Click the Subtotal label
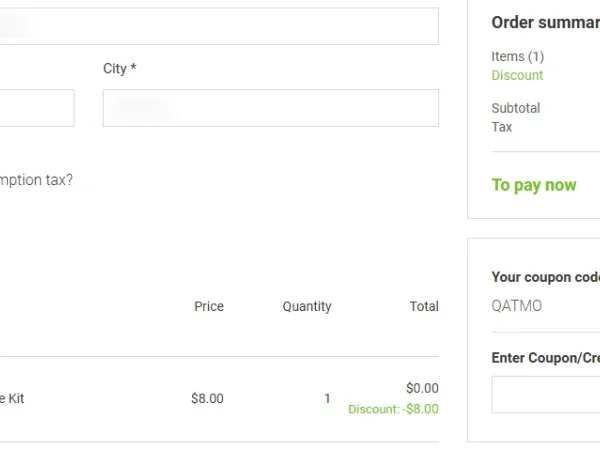 point(516,108)
